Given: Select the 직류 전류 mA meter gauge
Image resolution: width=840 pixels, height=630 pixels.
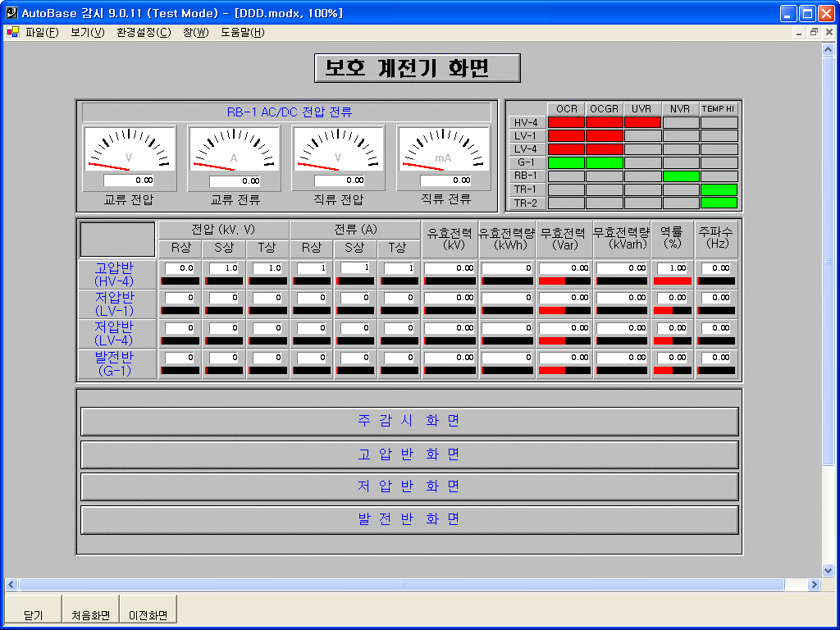Looking at the screenshot, I should (x=444, y=149).
